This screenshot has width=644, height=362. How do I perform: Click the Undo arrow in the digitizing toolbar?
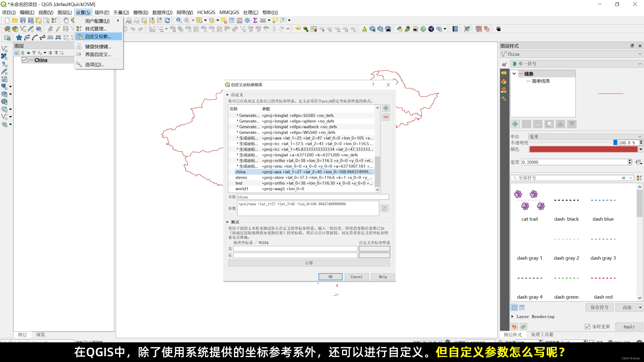click(x=133, y=29)
